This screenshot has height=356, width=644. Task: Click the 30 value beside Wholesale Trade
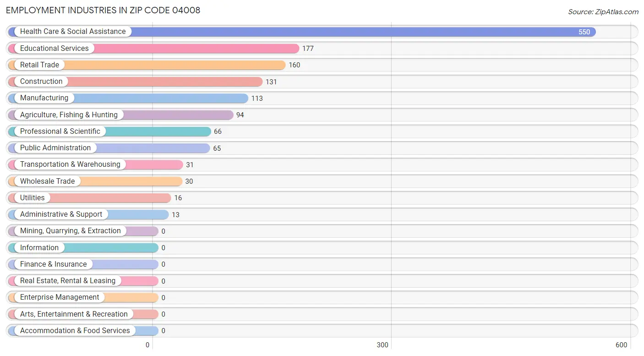click(x=189, y=181)
